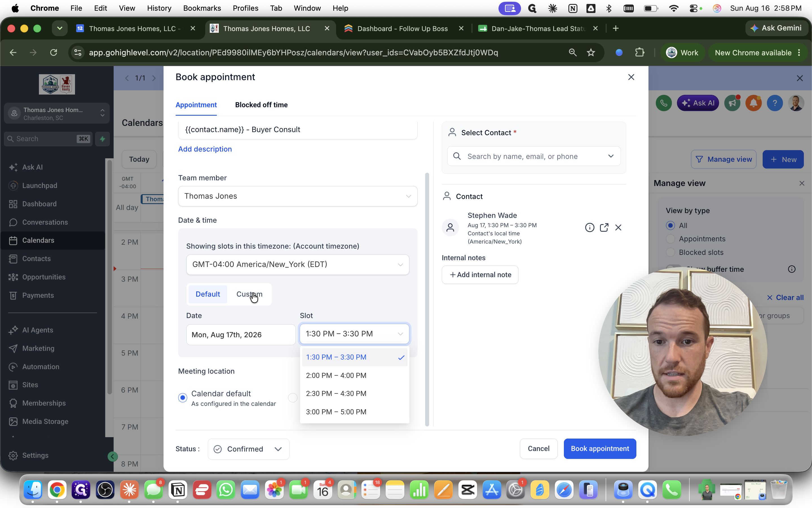The height and width of the screenshot is (508, 812).
Task: Open Chrome tab search chevron
Action: [x=60, y=29]
